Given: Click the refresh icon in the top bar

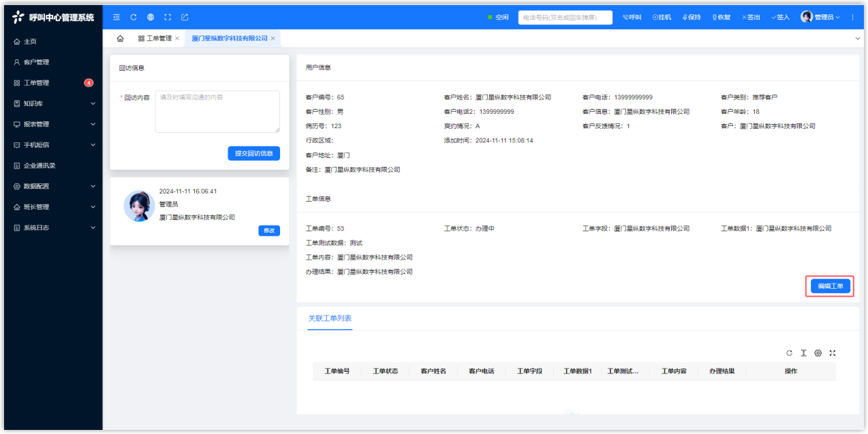Looking at the screenshot, I should pos(134,17).
